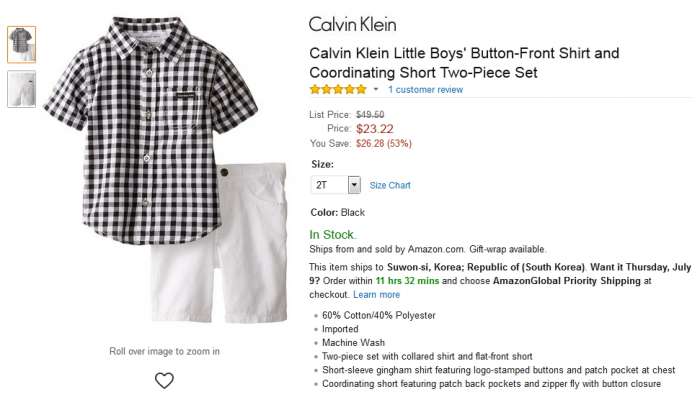The width and height of the screenshot is (700, 397).
Task: Click the Calvin Klein brand logo
Action: [352, 25]
